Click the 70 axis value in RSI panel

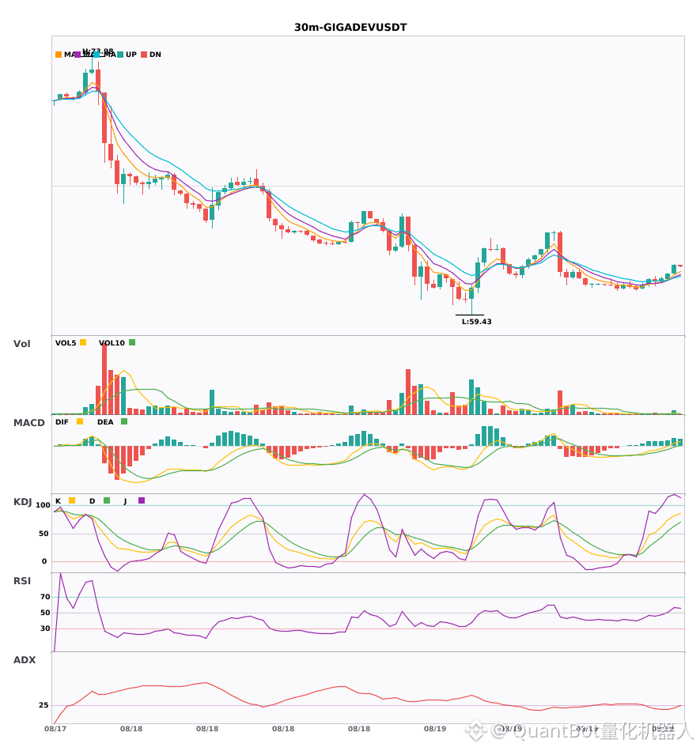click(x=45, y=597)
